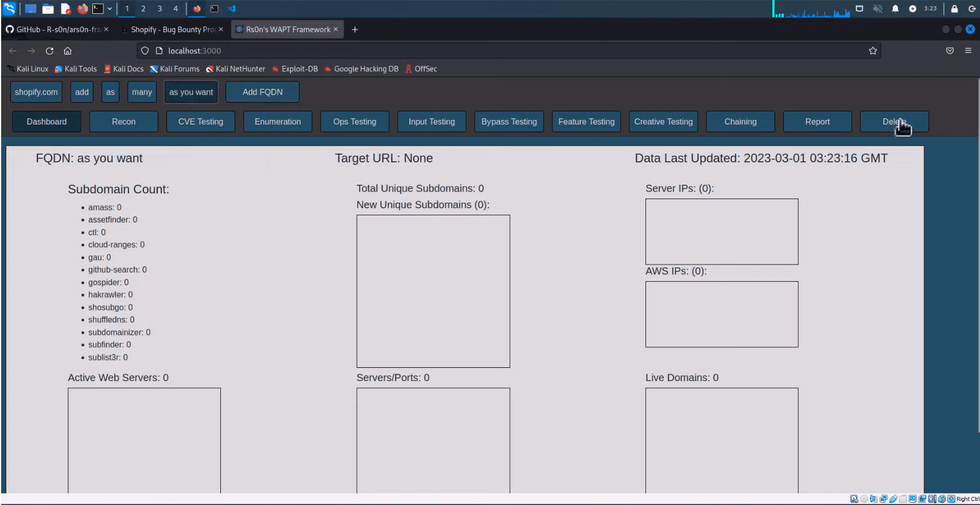
Task: Open the Kali Linux bookmark
Action: pyautogui.click(x=28, y=69)
